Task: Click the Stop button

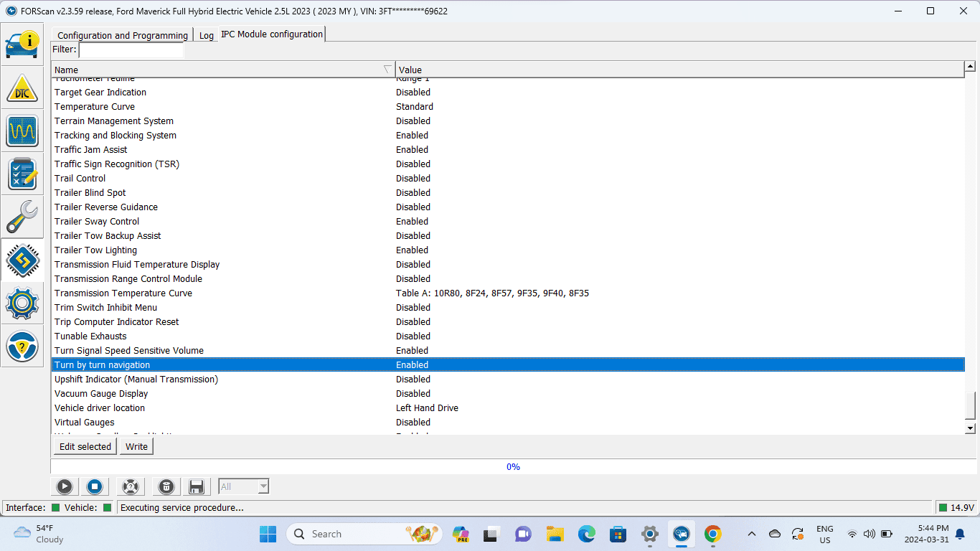Action: [x=95, y=486]
